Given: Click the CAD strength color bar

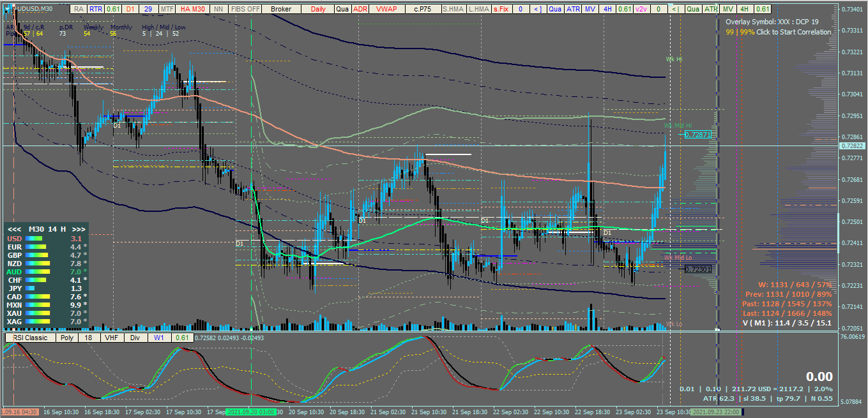Looking at the screenshot, I should coord(38,297).
